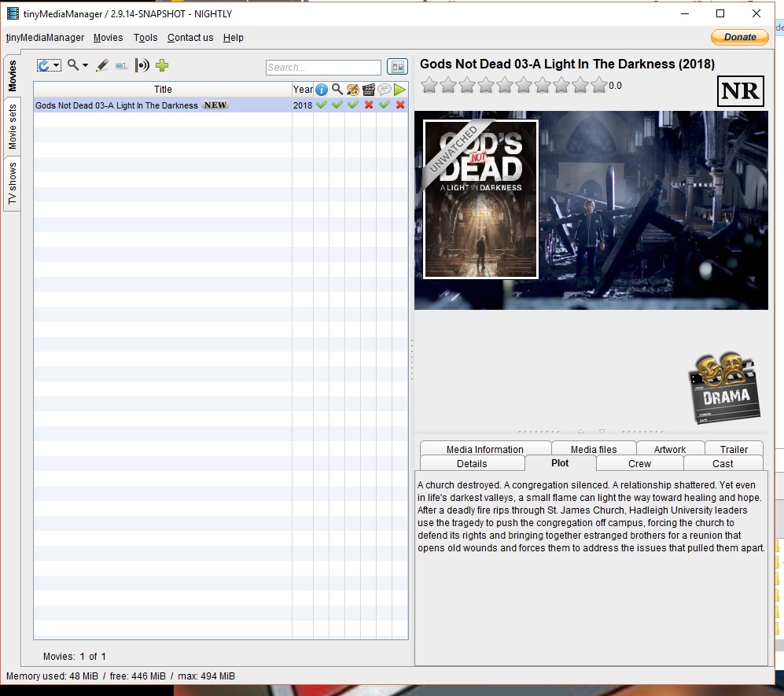Click the tinyMediaManager film-strip title bar icon
The width and height of the screenshot is (784, 696).
(x=13, y=13)
